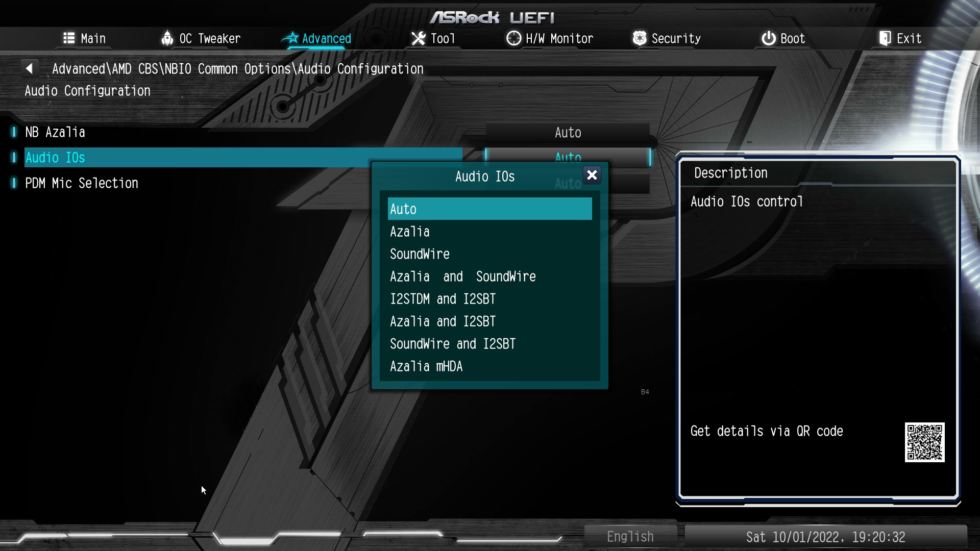Click the OC Tweaker rocket icon

(x=167, y=38)
